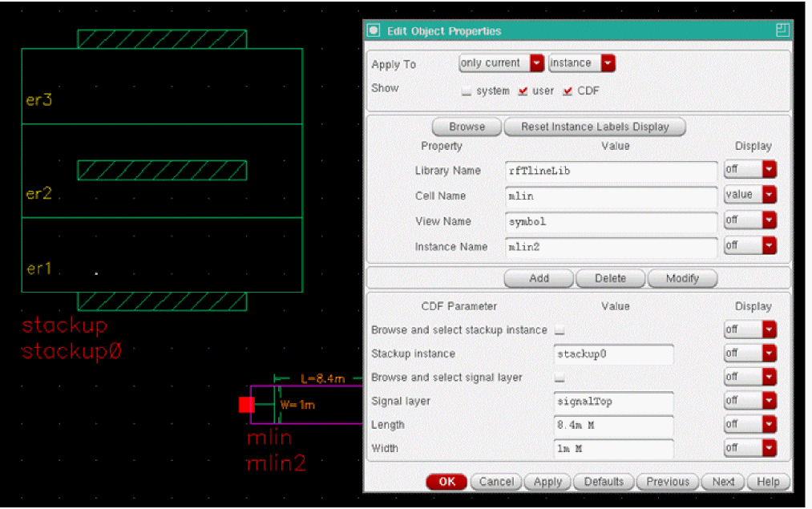Select the red pin square on mlin
This screenshot has width=812, height=509.
pyautogui.click(x=246, y=405)
